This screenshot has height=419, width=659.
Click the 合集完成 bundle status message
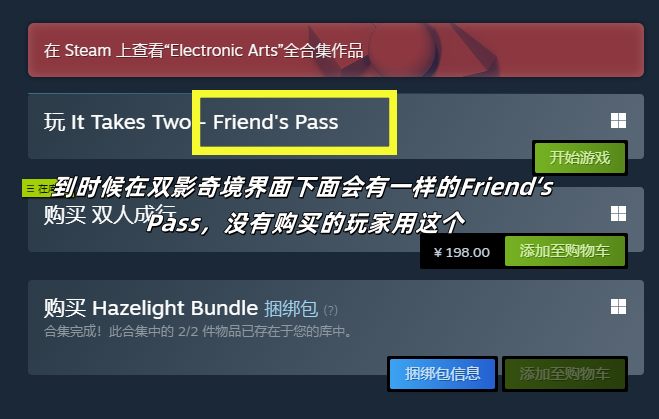198,332
